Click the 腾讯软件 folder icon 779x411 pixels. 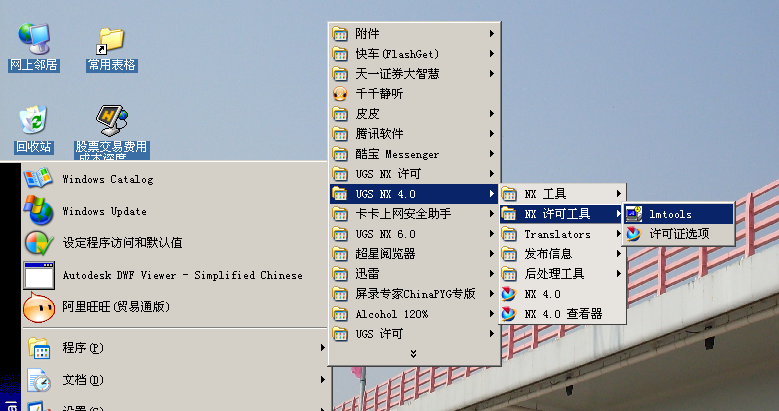[340, 134]
